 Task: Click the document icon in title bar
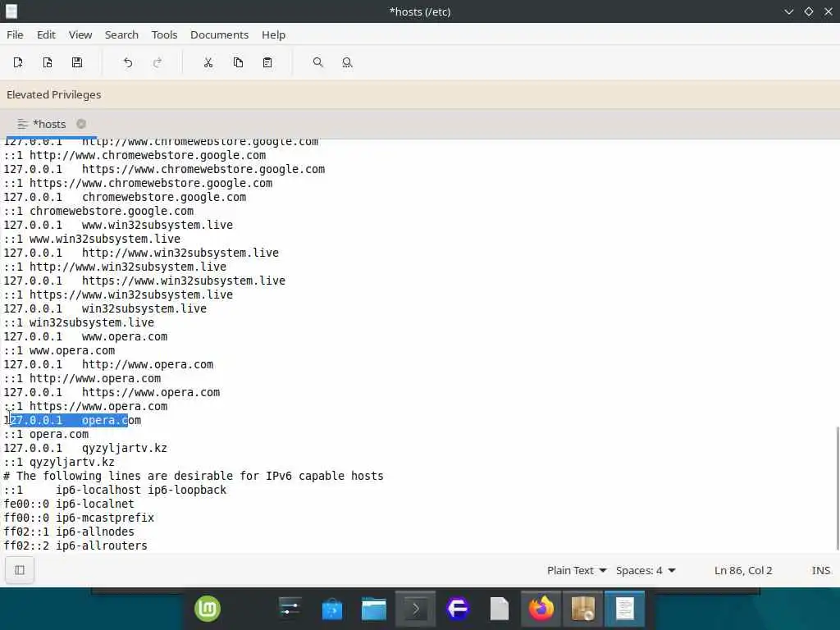point(11,11)
